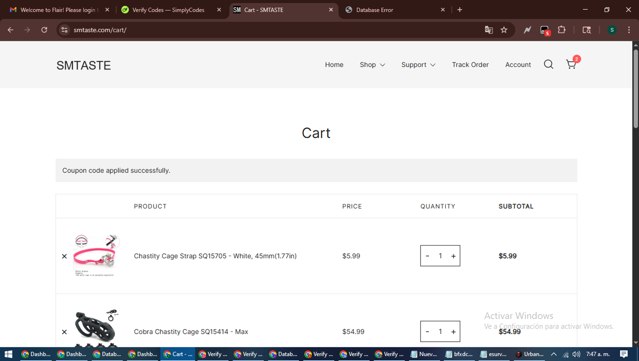Click the browser forward arrow
Image resolution: width=639 pixels, height=361 pixels.
[27, 30]
